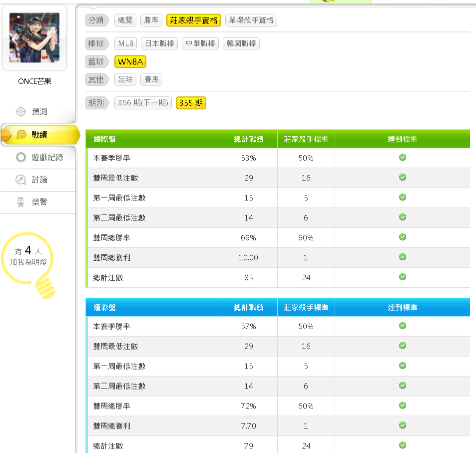Open the 榮譽 sidebar menu item

tap(38, 202)
